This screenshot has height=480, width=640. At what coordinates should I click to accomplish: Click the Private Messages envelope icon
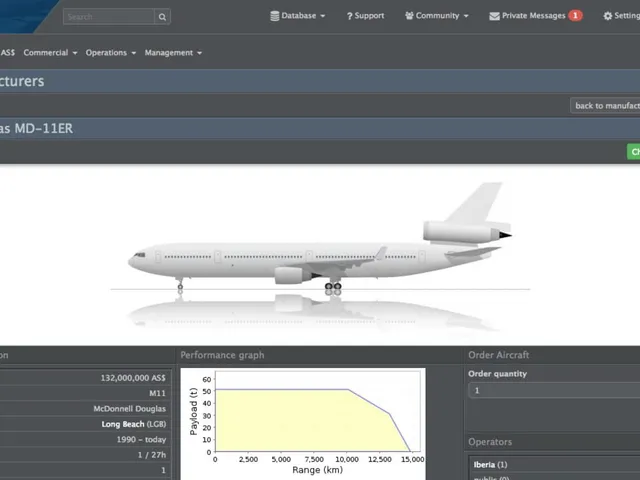tap(494, 16)
